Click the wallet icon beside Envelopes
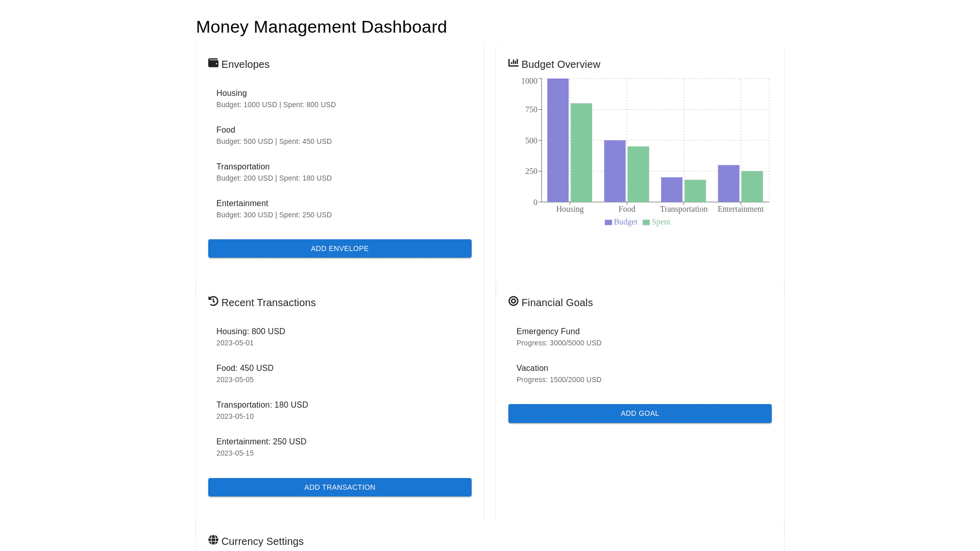The width and height of the screenshot is (980, 551). [x=213, y=63]
